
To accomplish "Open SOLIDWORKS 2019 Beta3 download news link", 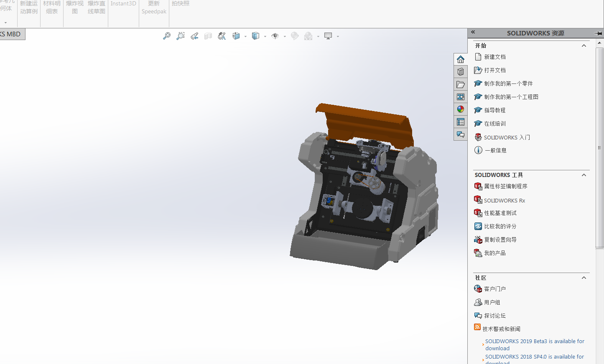I will 534,344.
